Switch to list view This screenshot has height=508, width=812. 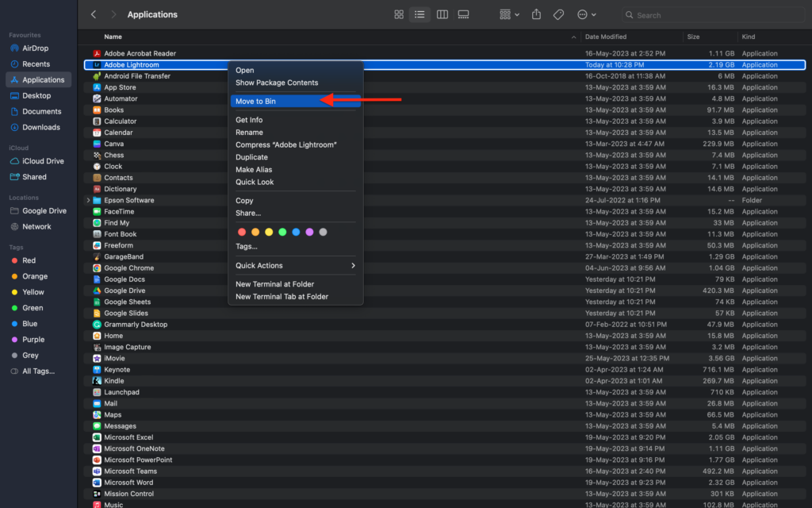pyautogui.click(x=419, y=15)
